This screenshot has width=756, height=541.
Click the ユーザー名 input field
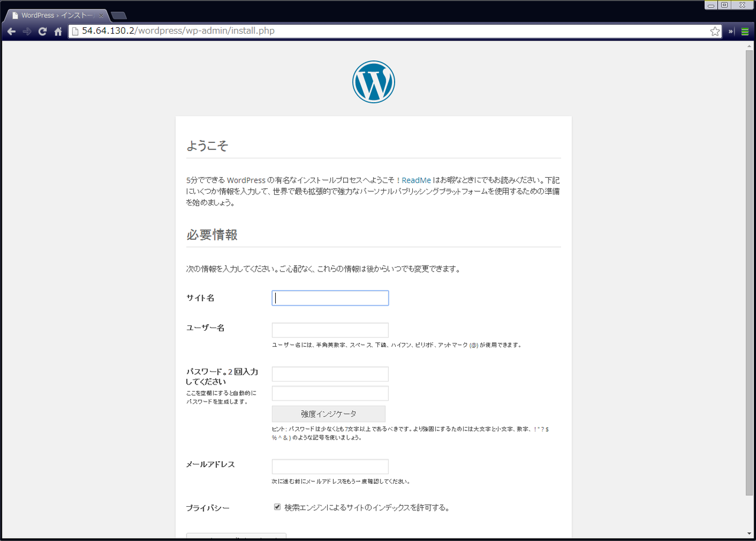tap(330, 330)
